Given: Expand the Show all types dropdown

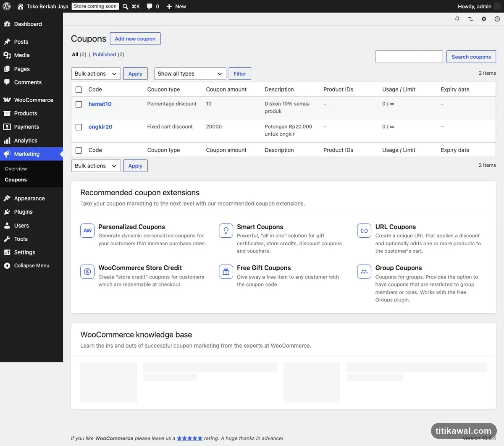Looking at the screenshot, I should point(190,73).
